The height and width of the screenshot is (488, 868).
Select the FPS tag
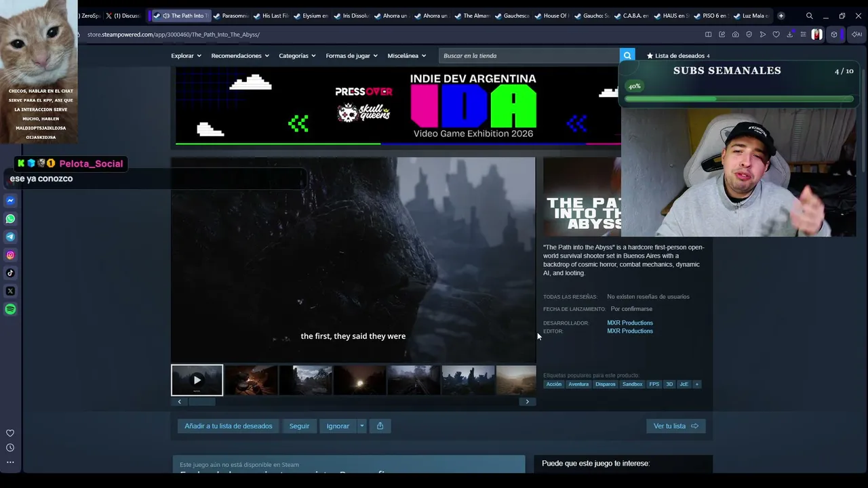point(654,384)
